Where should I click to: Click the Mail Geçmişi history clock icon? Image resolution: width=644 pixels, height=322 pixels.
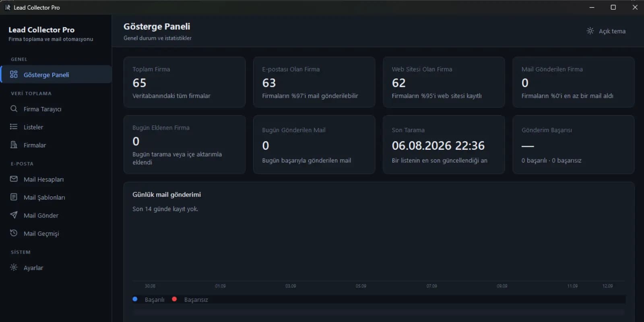pos(14,233)
